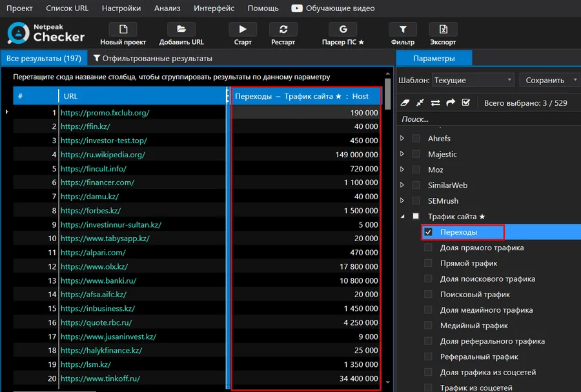
Task: Open the Шаблон Текущие dropdown
Action: (x=473, y=80)
